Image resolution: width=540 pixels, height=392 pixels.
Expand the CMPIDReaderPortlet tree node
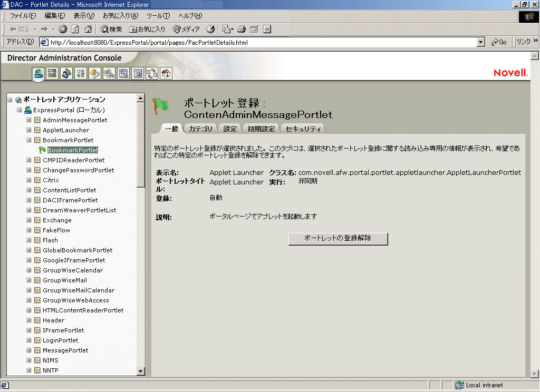(29, 160)
